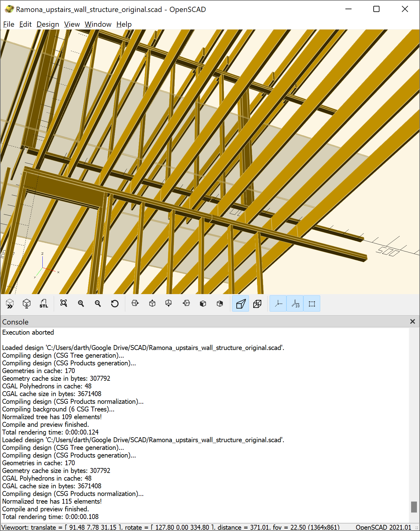Click the 'Execution aborted' console line

(x=28, y=332)
